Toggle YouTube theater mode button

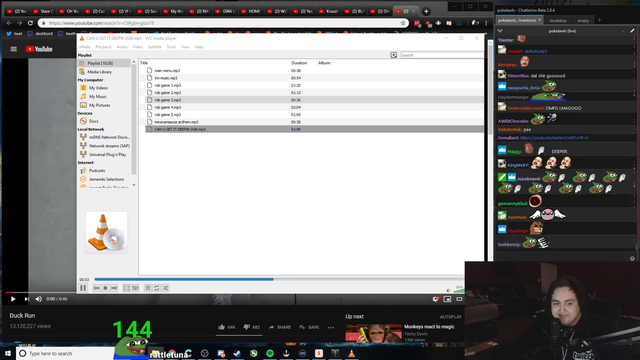pos(459,299)
